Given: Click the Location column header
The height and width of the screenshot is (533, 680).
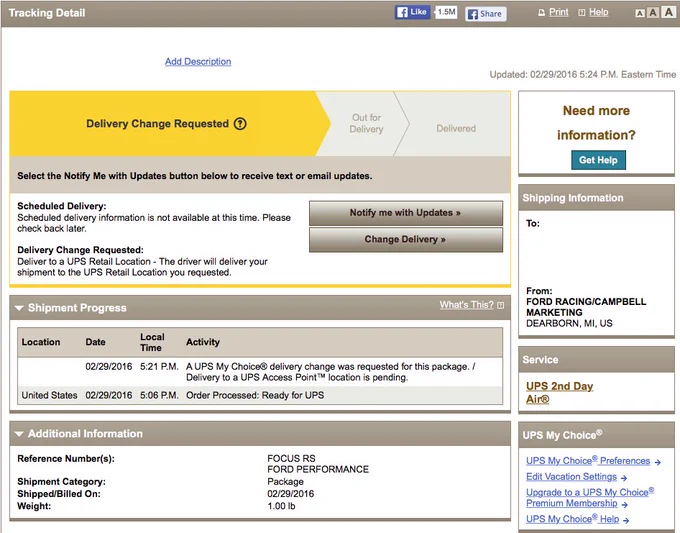Looking at the screenshot, I should 41,342.
